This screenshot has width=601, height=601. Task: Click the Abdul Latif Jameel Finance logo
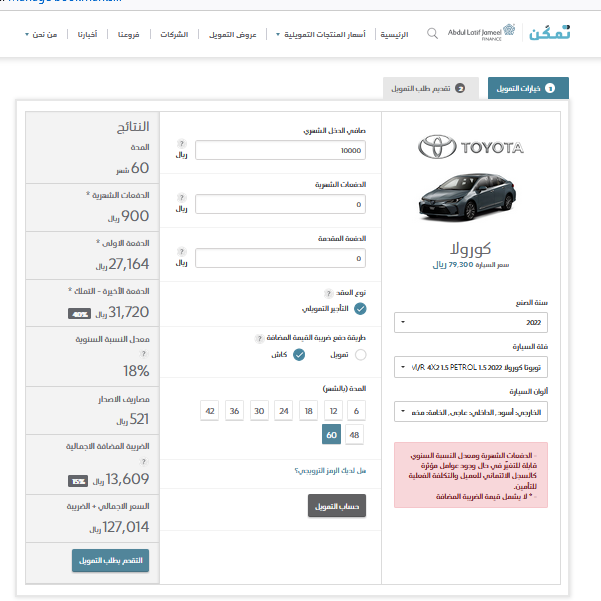(481, 33)
